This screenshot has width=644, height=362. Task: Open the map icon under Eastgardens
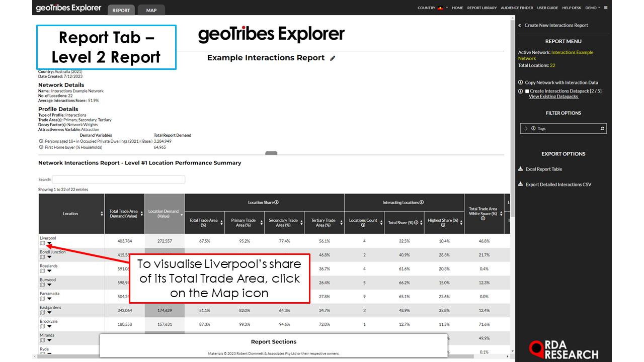(x=42, y=312)
